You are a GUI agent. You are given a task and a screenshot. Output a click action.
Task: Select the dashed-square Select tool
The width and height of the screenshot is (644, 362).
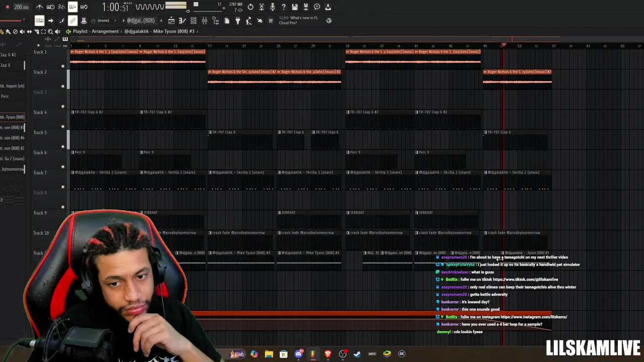(43, 32)
